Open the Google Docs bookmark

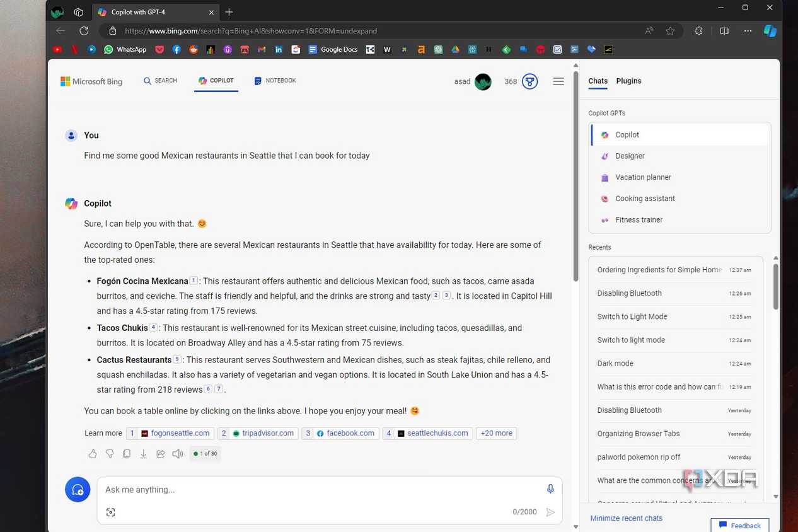[333, 49]
